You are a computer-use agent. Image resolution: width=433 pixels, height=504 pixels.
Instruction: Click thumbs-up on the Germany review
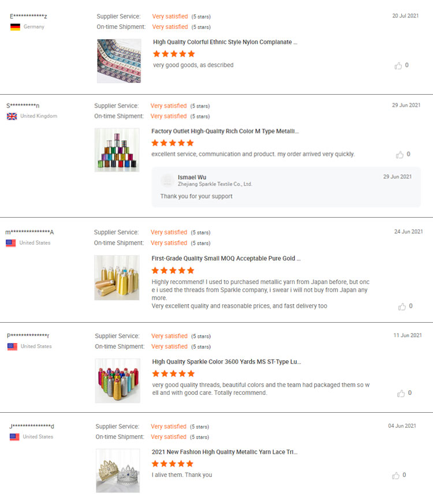(398, 66)
